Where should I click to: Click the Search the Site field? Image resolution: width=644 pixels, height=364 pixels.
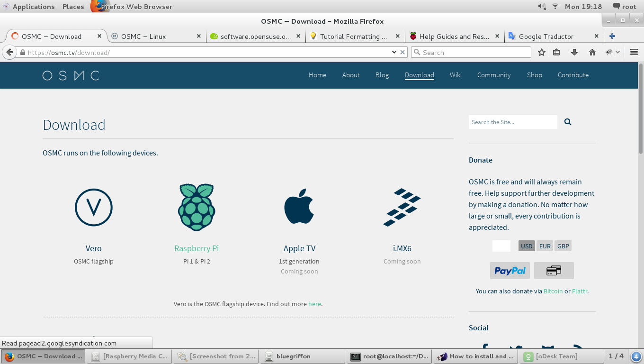point(513,122)
